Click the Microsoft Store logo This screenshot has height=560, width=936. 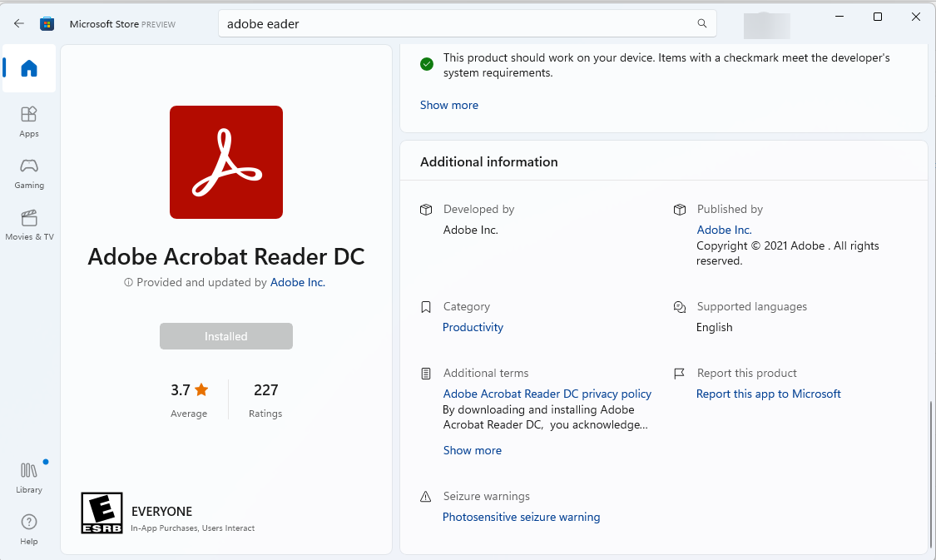47,23
